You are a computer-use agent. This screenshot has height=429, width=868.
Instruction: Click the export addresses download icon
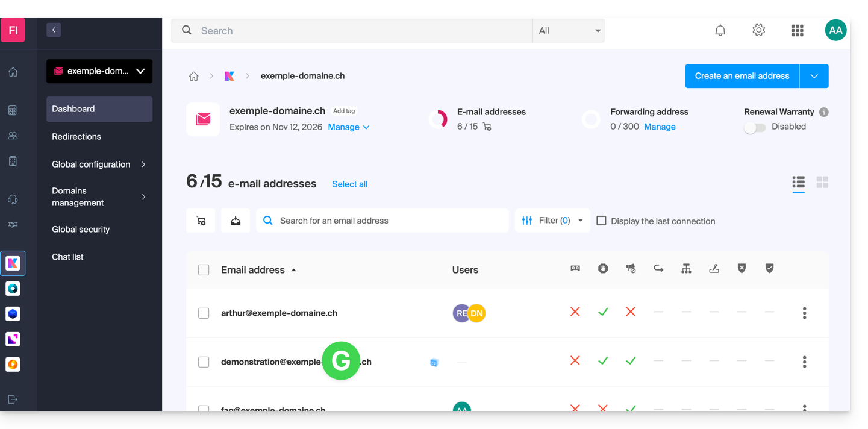pyautogui.click(x=236, y=221)
